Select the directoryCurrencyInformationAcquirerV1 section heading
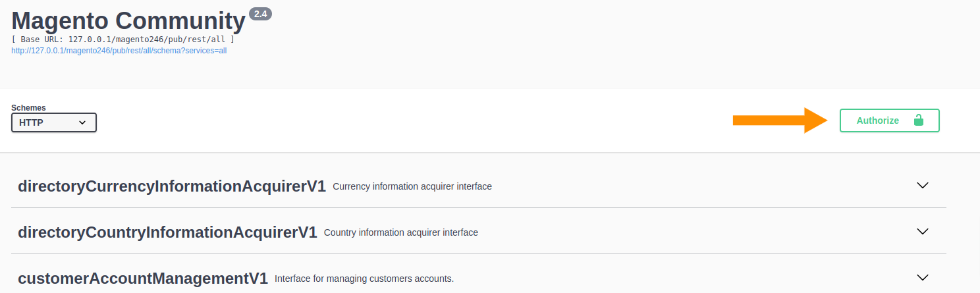The image size is (980, 293). tap(172, 186)
